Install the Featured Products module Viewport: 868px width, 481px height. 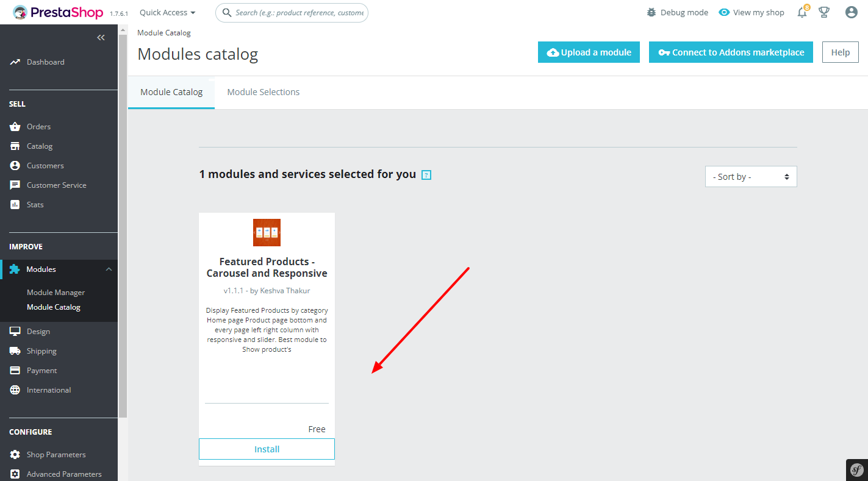coord(267,449)
